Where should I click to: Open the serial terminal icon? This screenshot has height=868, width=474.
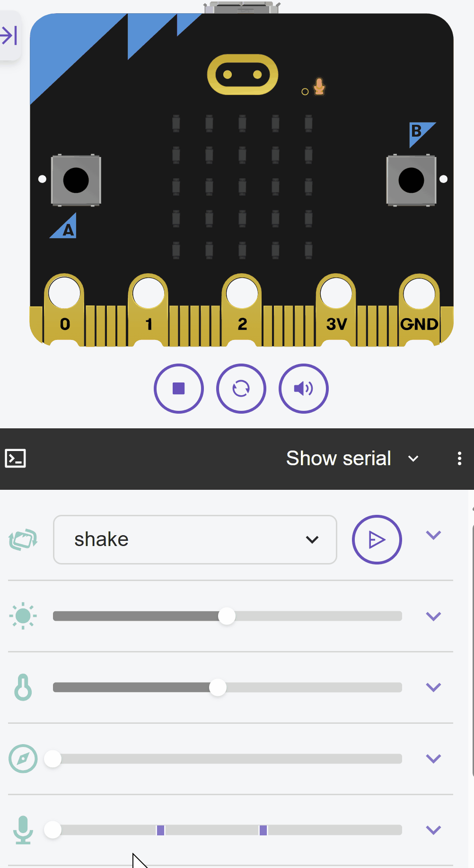[15, 459]
